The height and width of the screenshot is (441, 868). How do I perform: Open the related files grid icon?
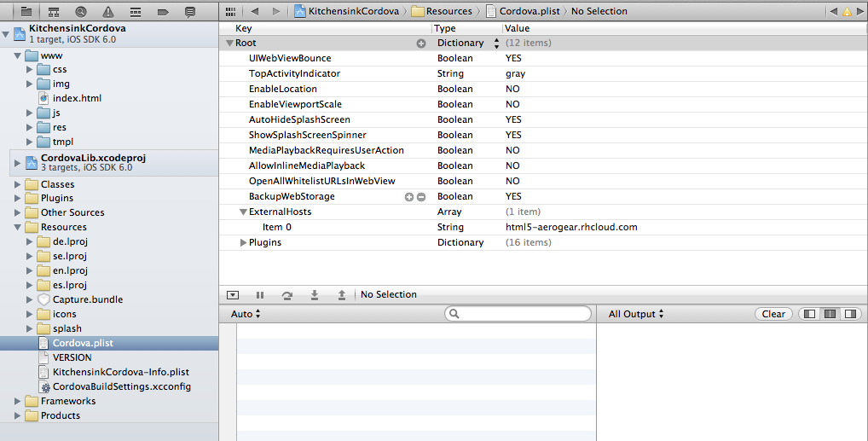coord(231,11)
